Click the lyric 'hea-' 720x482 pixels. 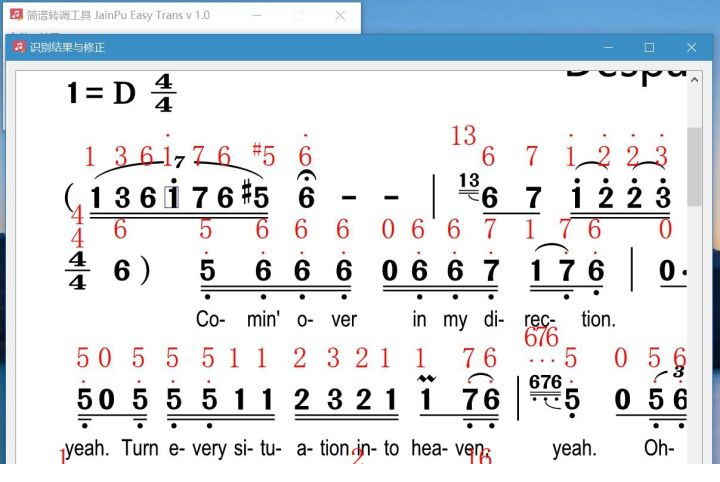point(429,448)
